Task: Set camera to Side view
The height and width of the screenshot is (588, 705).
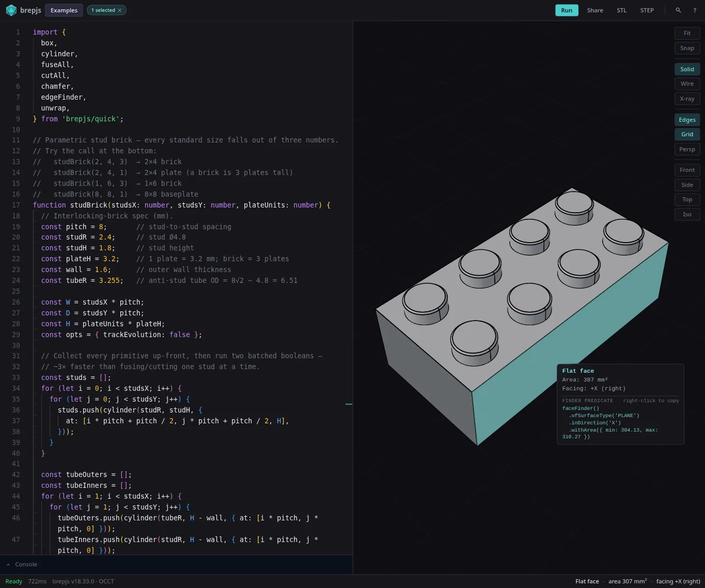Action: pyautogui.click(x=687, y=185)
